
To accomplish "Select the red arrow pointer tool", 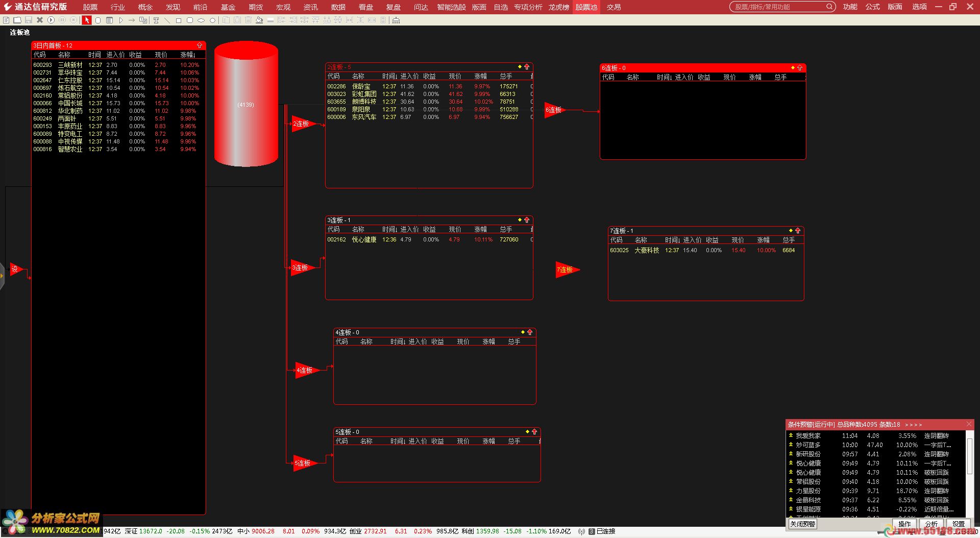I will (x=87, y=20).
